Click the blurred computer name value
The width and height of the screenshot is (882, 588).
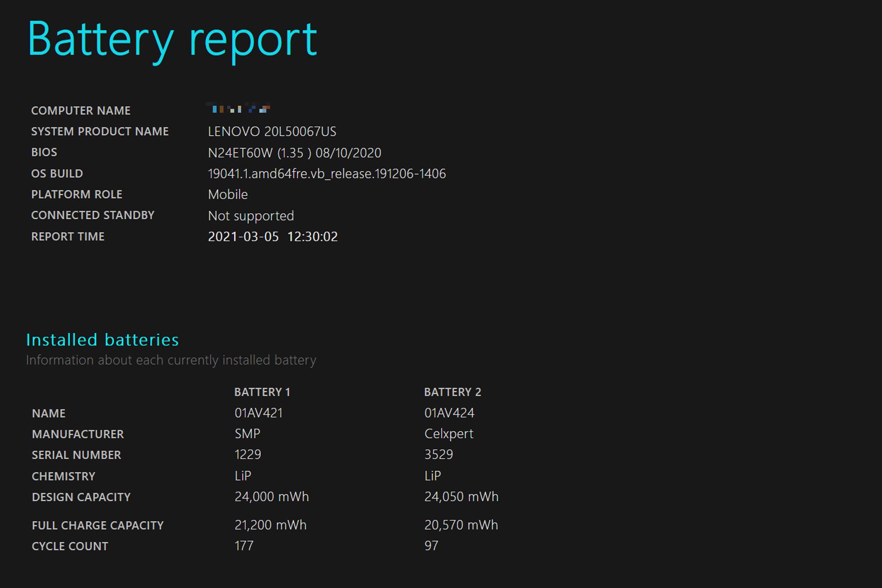pyautogui.click(x=239, y=108)
